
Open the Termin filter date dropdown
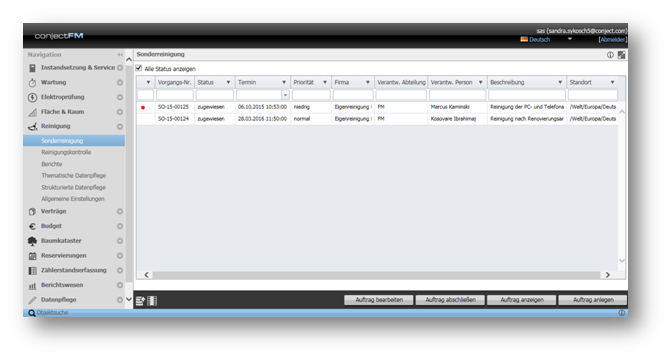[x=285, y=95]
